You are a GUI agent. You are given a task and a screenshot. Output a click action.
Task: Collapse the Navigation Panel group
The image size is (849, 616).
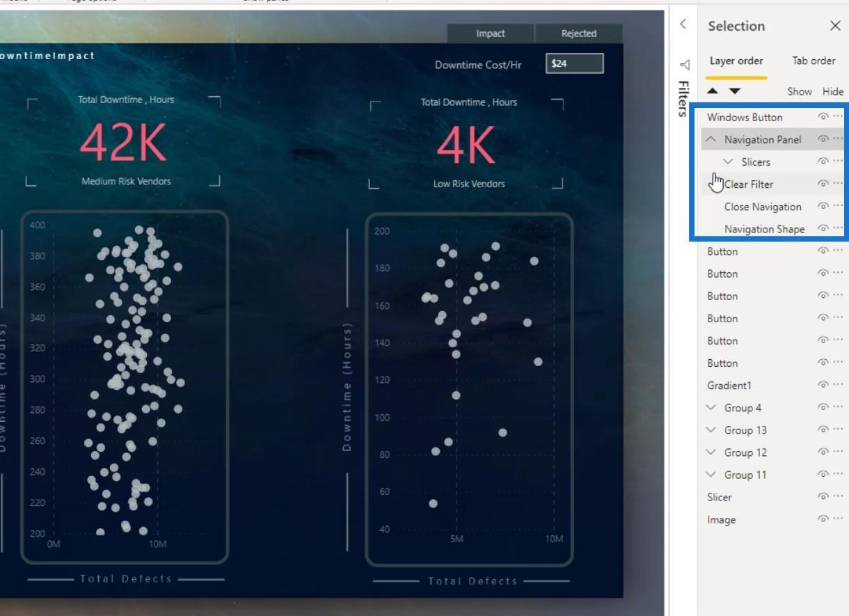tap(711, 139)
